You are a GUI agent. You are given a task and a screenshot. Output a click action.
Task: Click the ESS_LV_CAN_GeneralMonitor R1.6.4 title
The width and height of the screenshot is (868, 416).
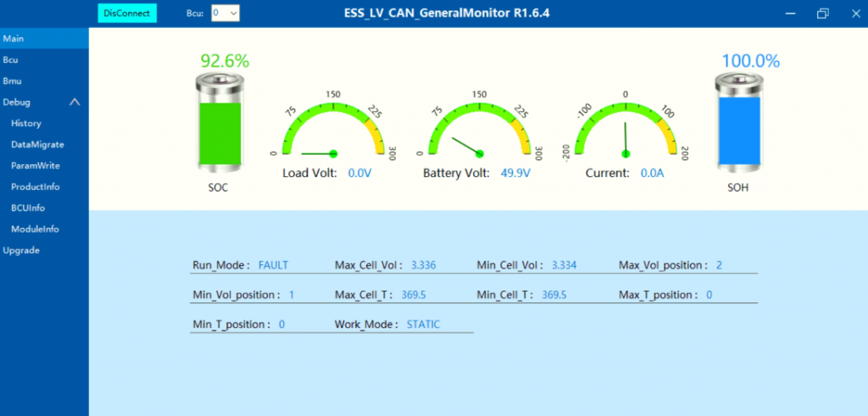click(447, 14)
